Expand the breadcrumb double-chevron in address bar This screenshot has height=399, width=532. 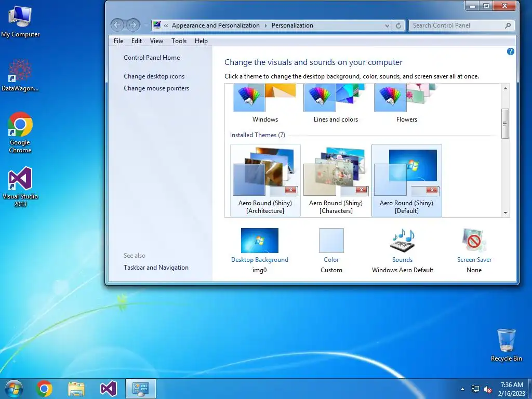point(166,25)
